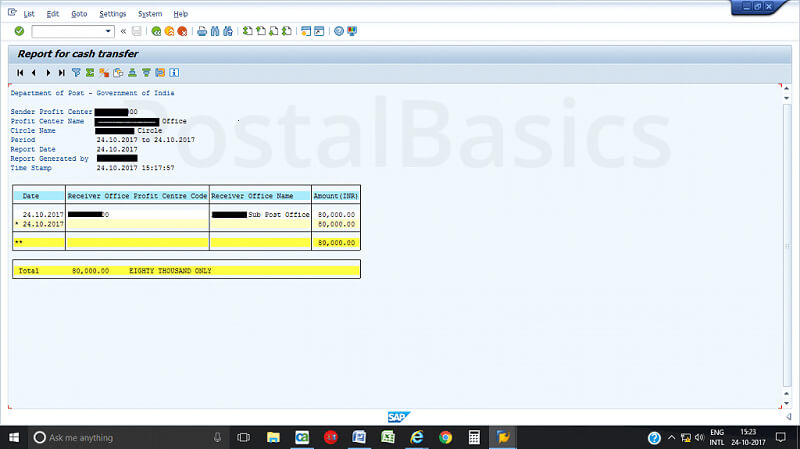Click the Amount(INR) column header
The image size is (800, 449).
335,196
